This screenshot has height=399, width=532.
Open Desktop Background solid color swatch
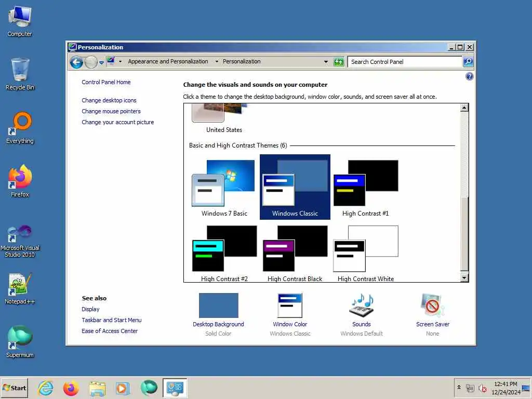pyautogui.click(x=219, y=305)
